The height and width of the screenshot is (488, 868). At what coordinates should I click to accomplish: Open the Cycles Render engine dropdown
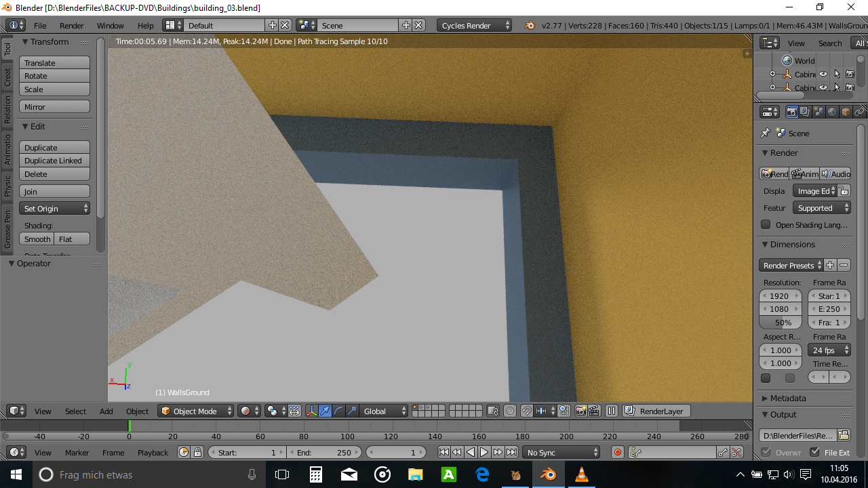tap(475, 25)
